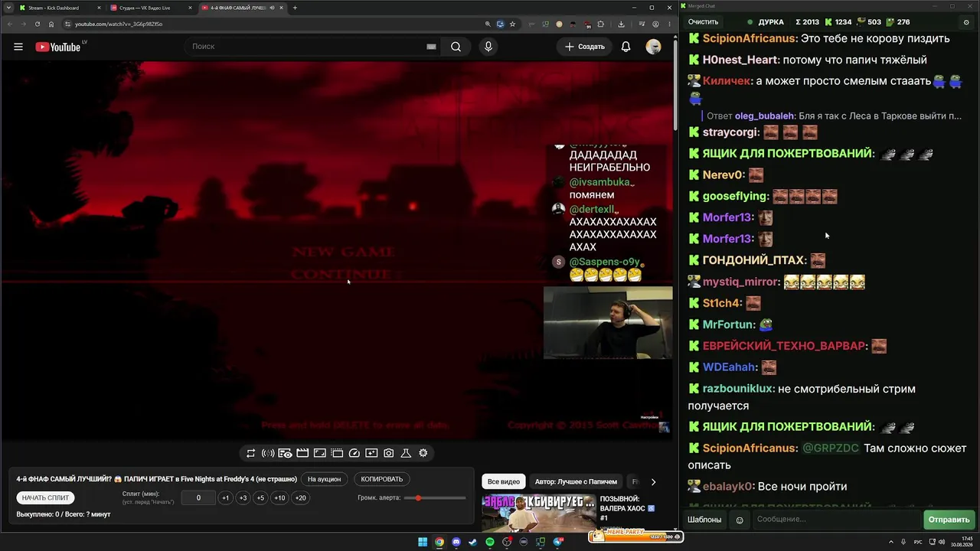This screenshot has height=551, width=980.
Task: Add 10 minutes with the +10 button
Action: [x=279, y=497]
